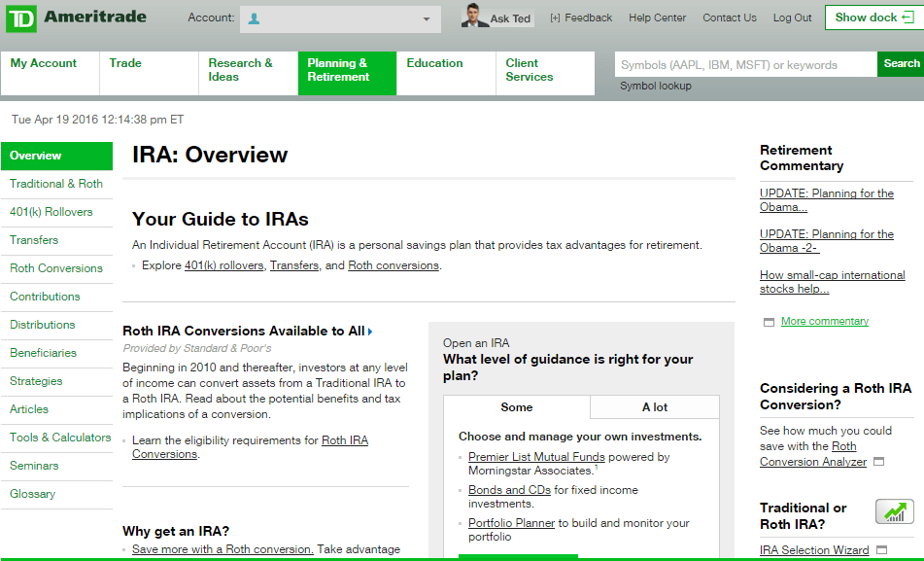Click the green chart icon near Traditional or Roth IRA
The width and height of the screenshot is (924, 561).
[x=895, y=510]
